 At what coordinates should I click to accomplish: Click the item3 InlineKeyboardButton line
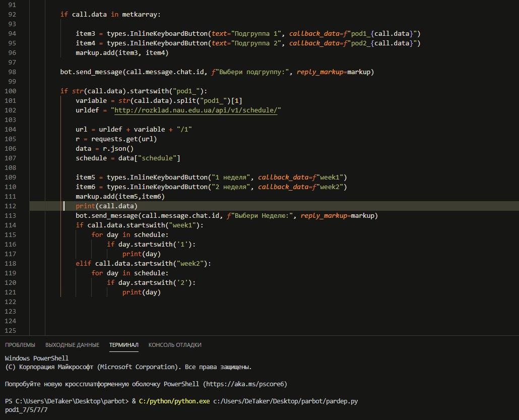point(248,33)
